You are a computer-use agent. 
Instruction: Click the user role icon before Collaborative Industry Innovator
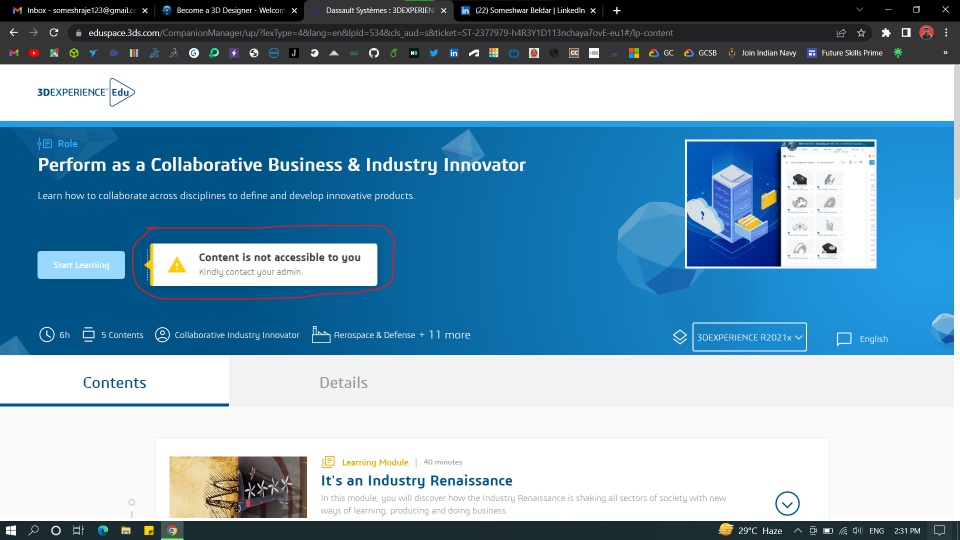point(162,334)
